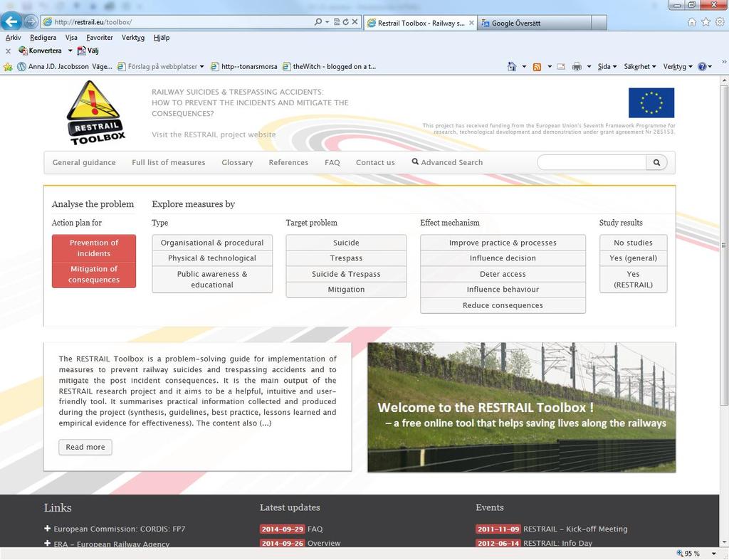729x560 pixels.
Task: Open the Hjälp menu
Action: tap(162, 38)
